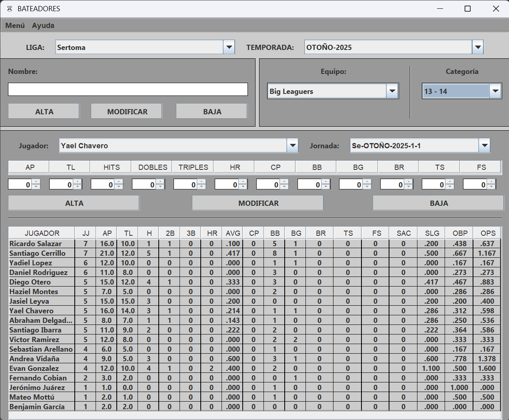Viewport: 509px width, 420px height.
Task: Decrease the FS spinner value
Action: coord(491,187)
